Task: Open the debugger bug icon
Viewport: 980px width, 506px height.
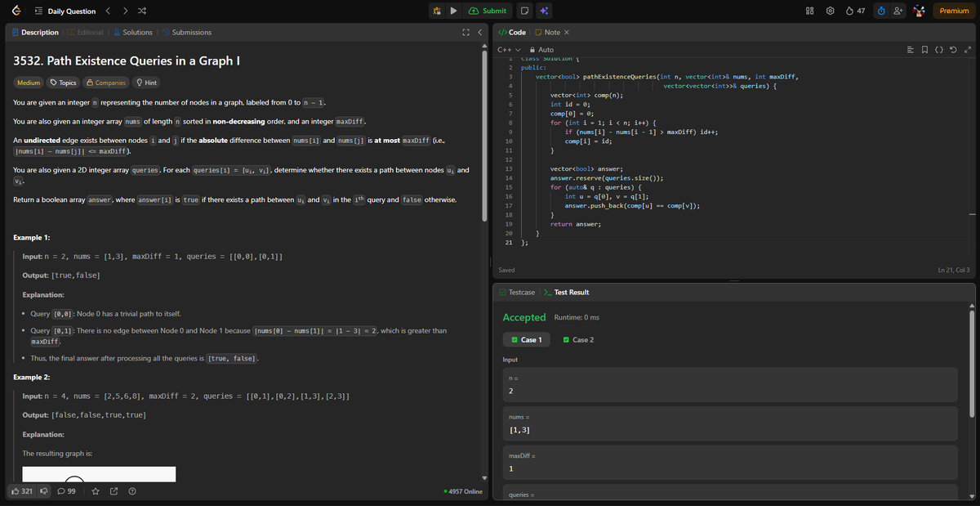Action: 436,11
